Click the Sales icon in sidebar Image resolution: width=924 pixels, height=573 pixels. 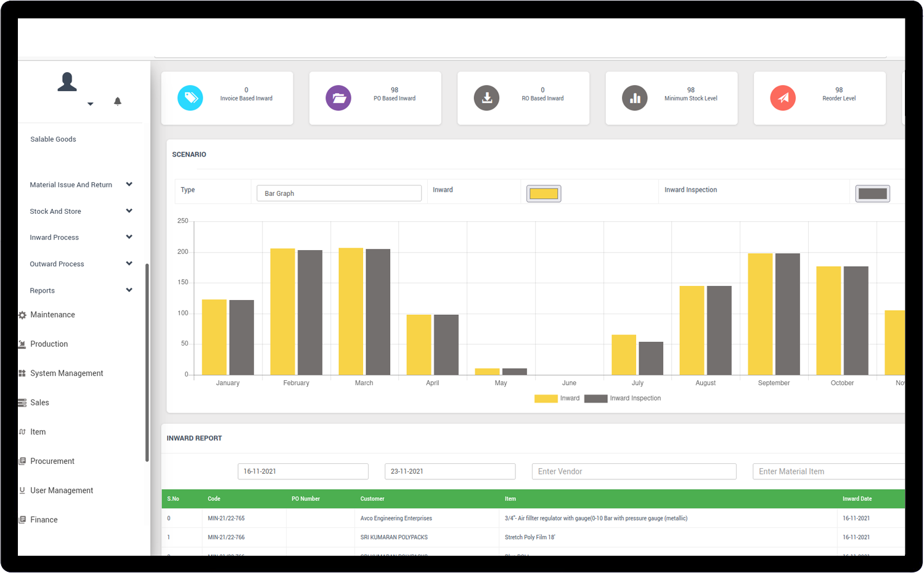pyautogui.click(x=22, y=403)
